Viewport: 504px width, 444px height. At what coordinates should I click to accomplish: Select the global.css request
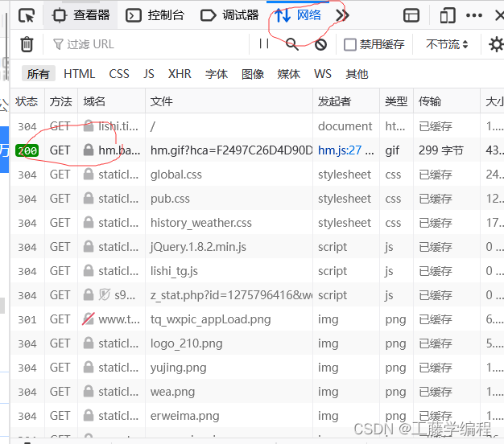click(x=176, y=175)
